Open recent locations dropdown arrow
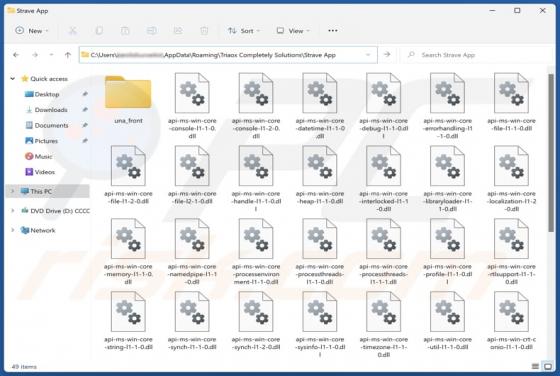This screenshot has height=376, width=560. point(51,55)
